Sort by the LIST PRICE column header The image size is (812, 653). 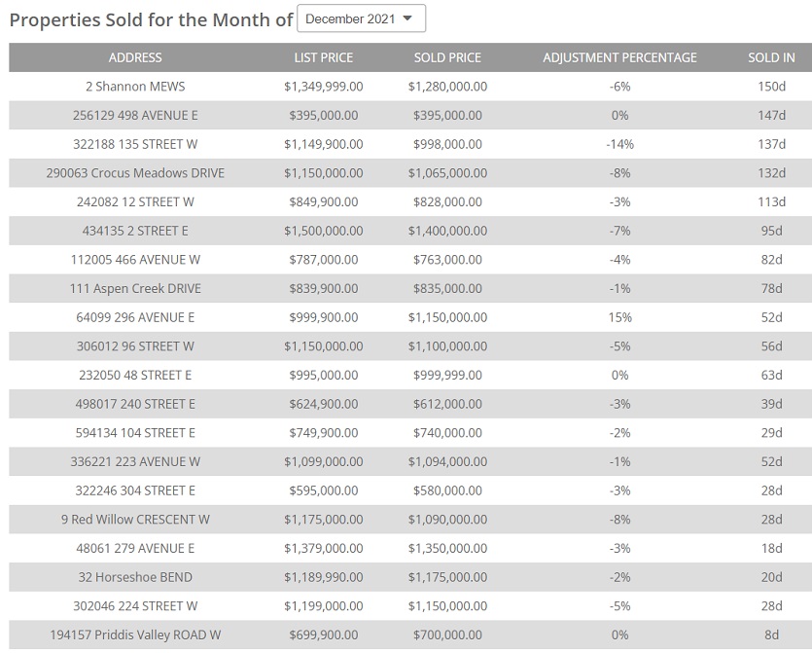324,57
